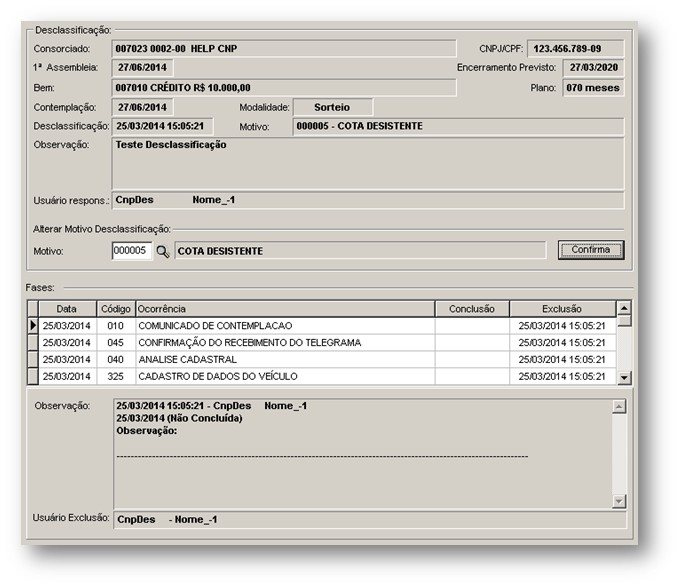Click code cell 045
Viewport: 680px width, 587px height.
[x=116, y=342]
